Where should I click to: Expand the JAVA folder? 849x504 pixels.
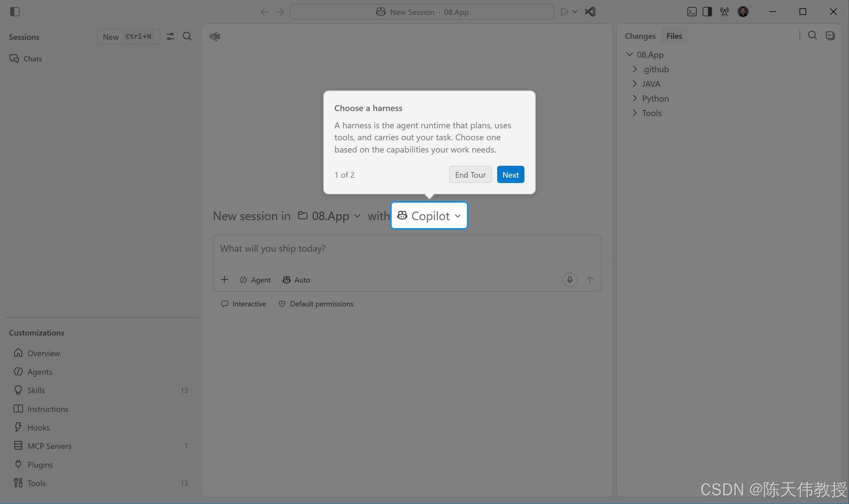(635, 84)
